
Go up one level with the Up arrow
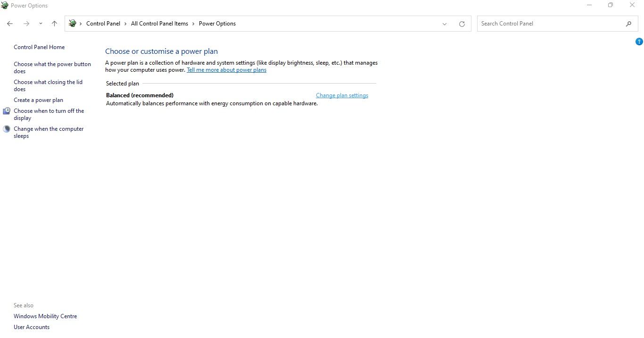[54, 24]
